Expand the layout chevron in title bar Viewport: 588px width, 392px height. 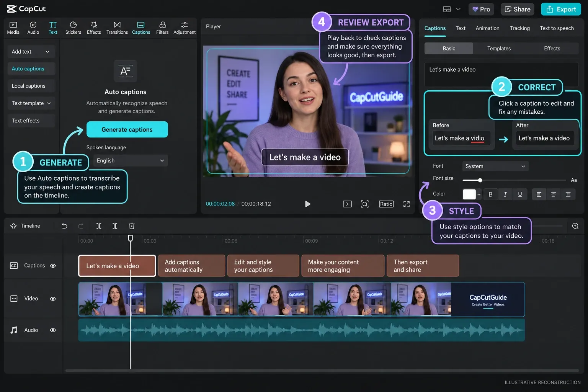point(458,9)
